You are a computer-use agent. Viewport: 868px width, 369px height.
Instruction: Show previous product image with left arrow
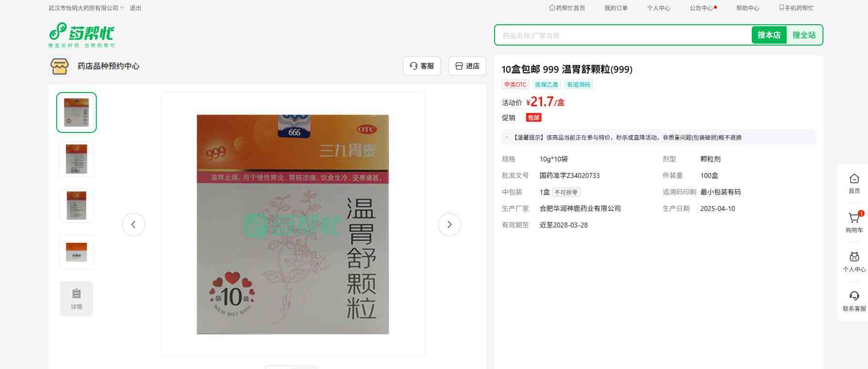pyautogui.click(x=134, y=225)
